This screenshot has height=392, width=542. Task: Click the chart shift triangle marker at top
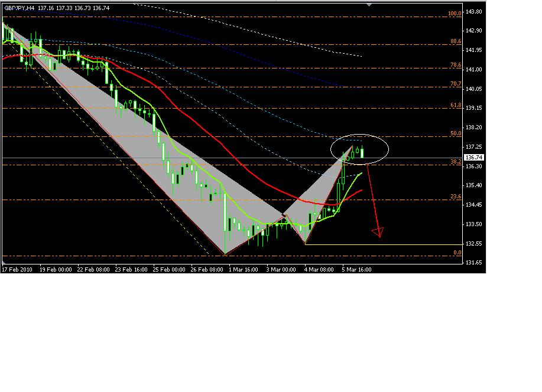tap(369, 5)
